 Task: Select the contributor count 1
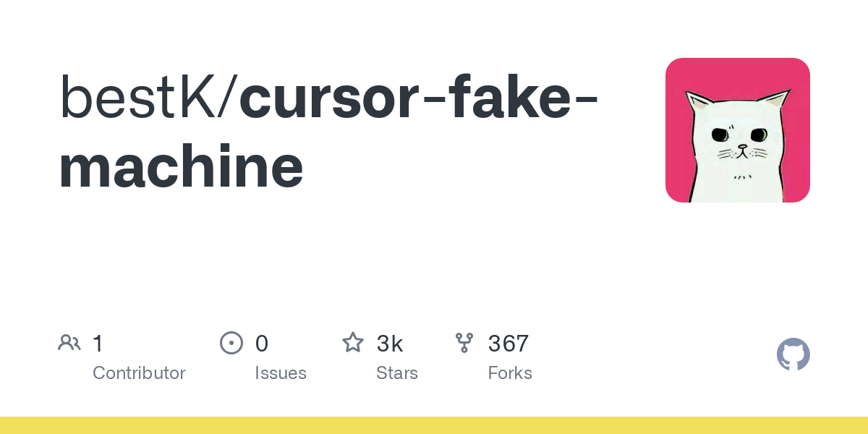pyautogui.click(x=98, y=343)
